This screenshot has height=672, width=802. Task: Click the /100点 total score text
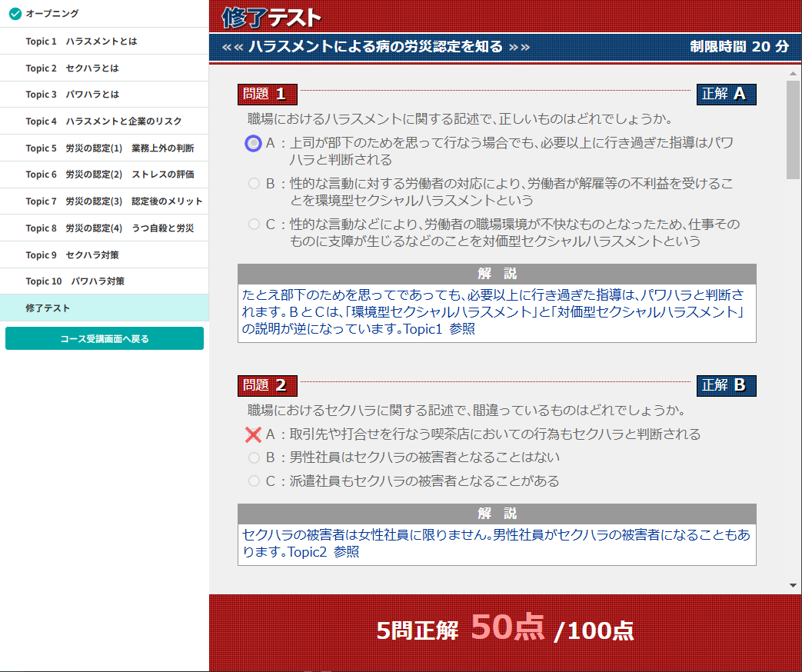tap(594, 630)
